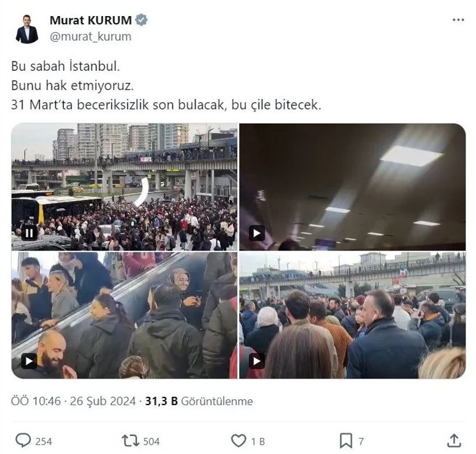
Task: Like the tweet with heart icon
Action: [239, 441]
